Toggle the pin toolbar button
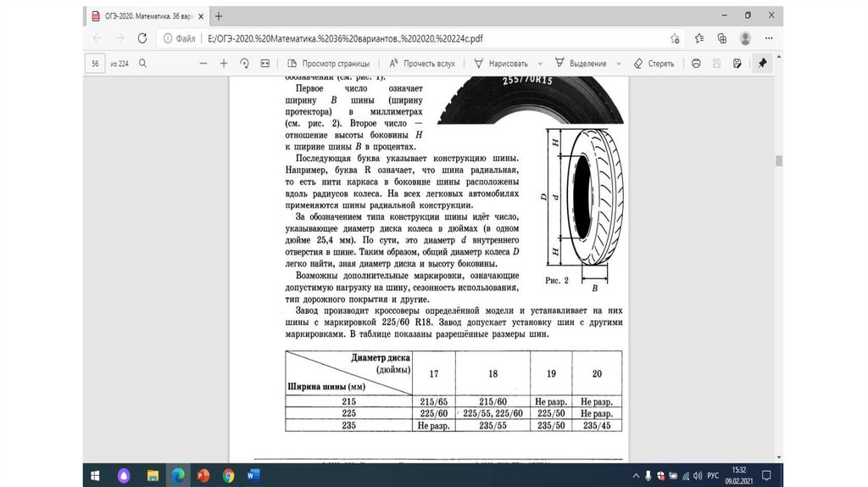Screen dimensions: 868x487 pyautogui.click(x=762, y=64)
